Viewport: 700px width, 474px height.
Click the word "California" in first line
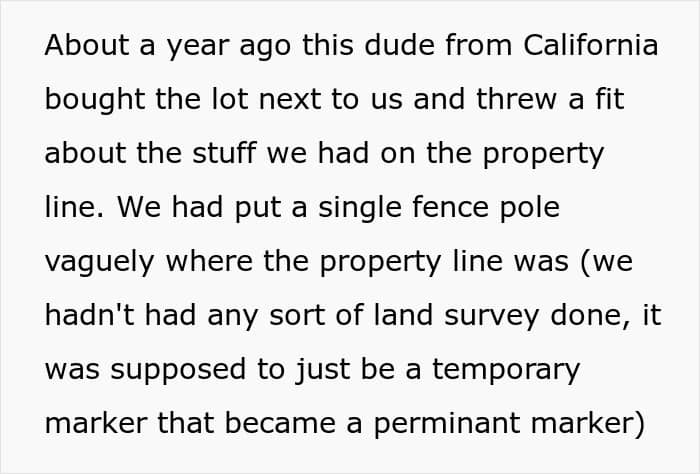point(591,45)
